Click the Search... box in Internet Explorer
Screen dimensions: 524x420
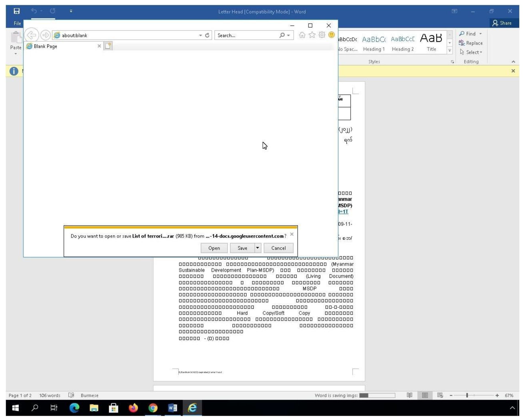(247, 35)
